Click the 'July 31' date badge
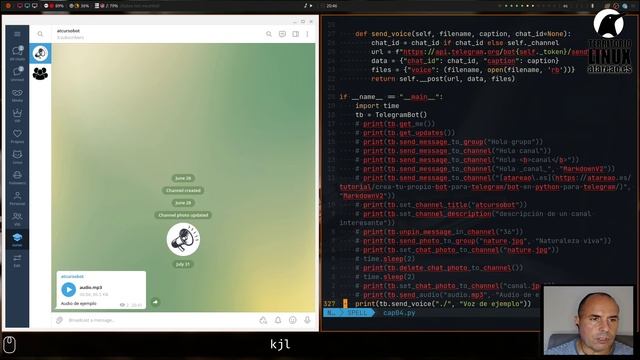 click(183, 264)
